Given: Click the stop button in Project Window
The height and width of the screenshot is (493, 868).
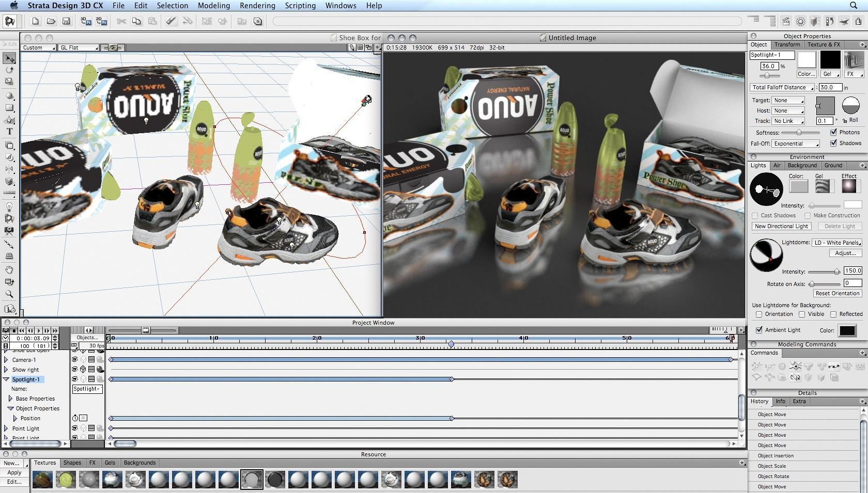Looking at the screenshot, I should pos(14,330).
